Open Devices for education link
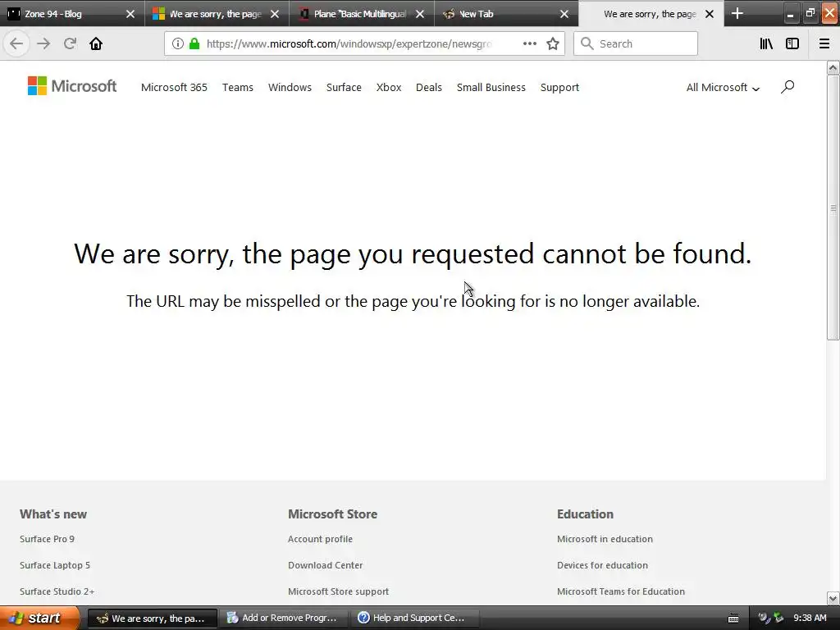The height and width of the screenshot is (630, 840). [x=603, y=565]
